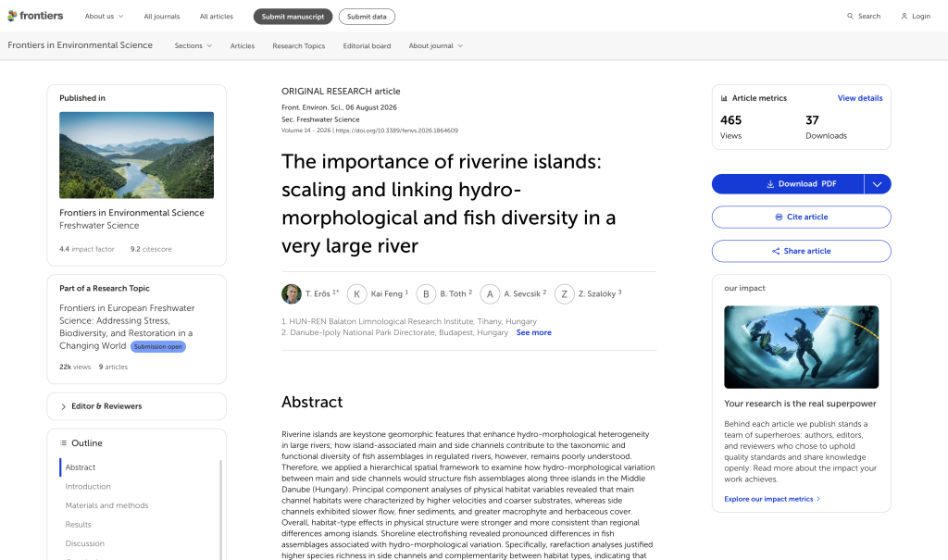Viewport: 948px width, 560px height.
Task: Click the Submit manuscript button
Action: point(293,17)
